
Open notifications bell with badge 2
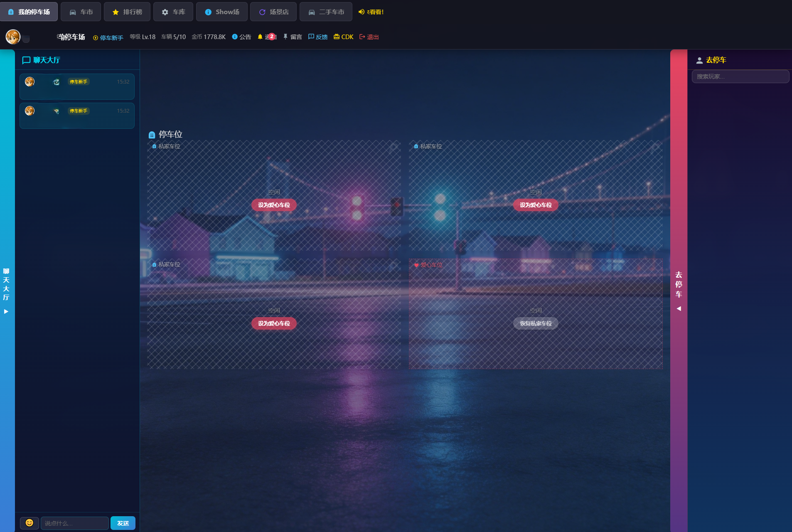tap(266, 37)
